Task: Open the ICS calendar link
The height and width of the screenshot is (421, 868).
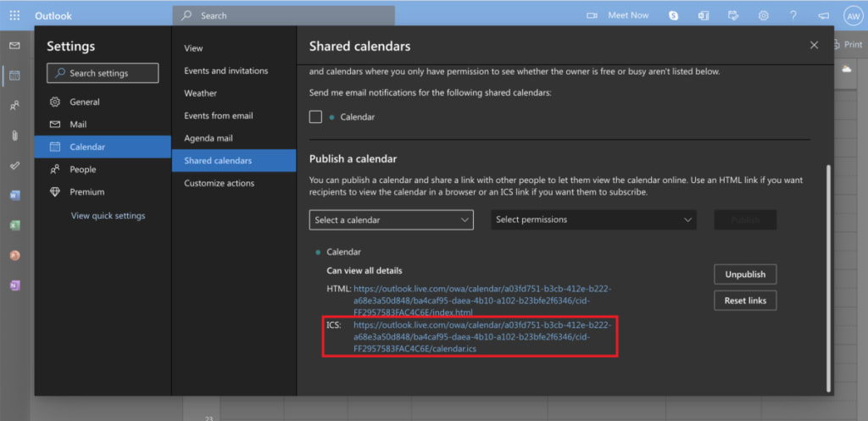Action: 482,337
